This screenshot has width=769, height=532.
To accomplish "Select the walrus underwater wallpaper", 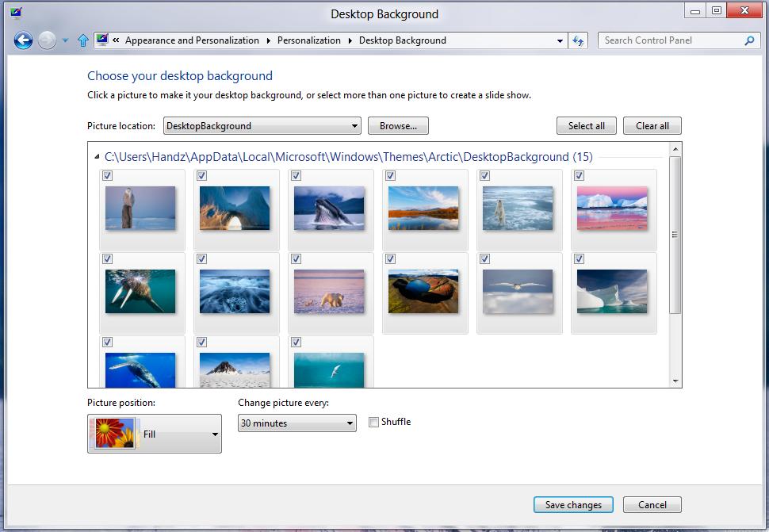I will point(140,292).
